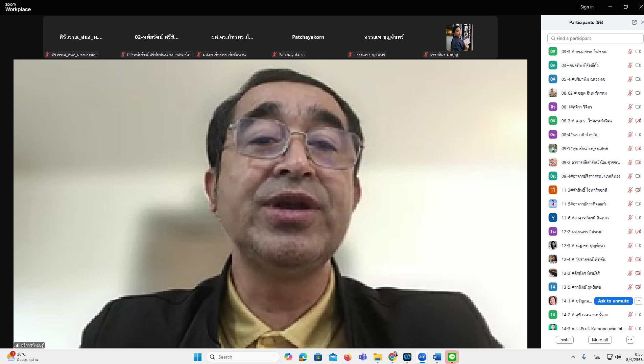Viewport: 644px width, 364px height.
Task: Select participant row 03--กมลทิพย์
Action: click(x=595, y=65)
